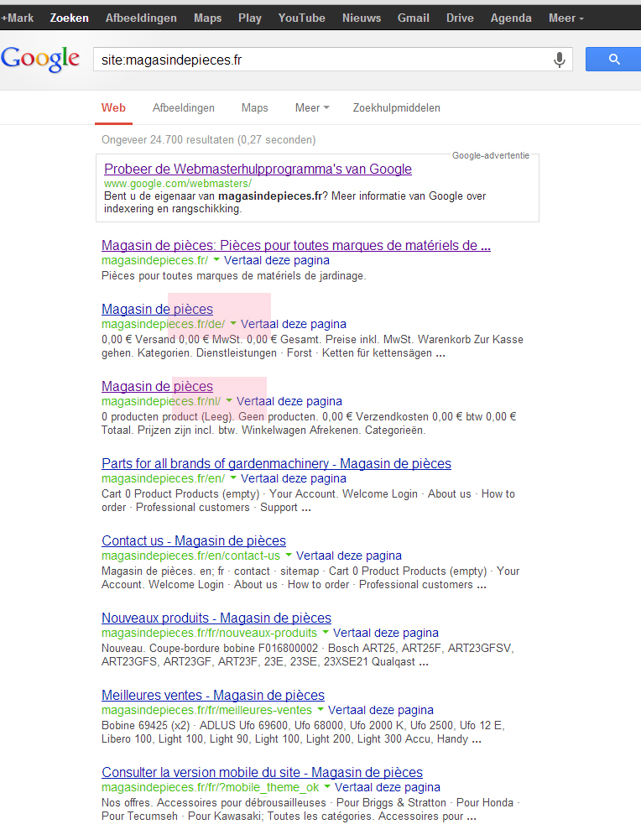Open Nieuws in the top bar
641x840 pixels.
coord(362,18)
